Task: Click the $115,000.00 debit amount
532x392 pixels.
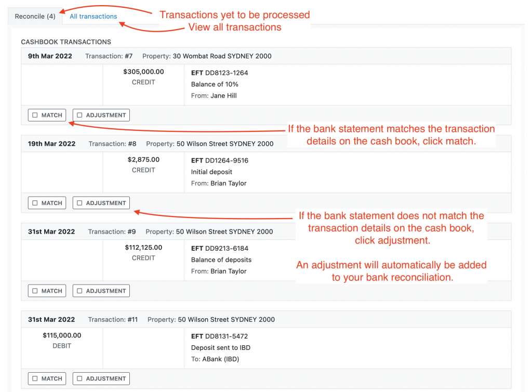Action: [62, 335]
